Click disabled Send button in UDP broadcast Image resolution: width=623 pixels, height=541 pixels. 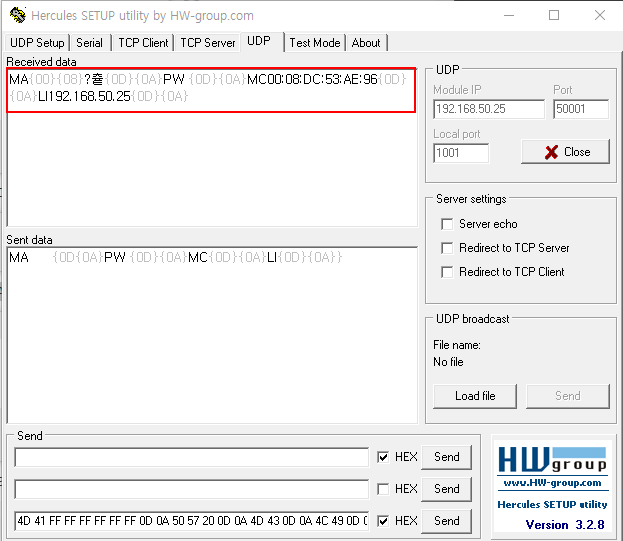tap(568, 396)
